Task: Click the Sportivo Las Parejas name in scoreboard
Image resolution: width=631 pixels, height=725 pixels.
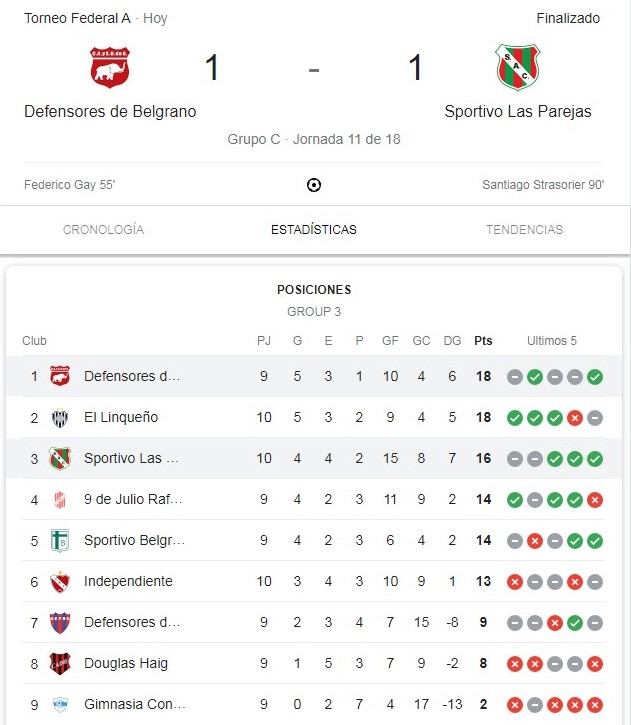Action: click(518, 112)
